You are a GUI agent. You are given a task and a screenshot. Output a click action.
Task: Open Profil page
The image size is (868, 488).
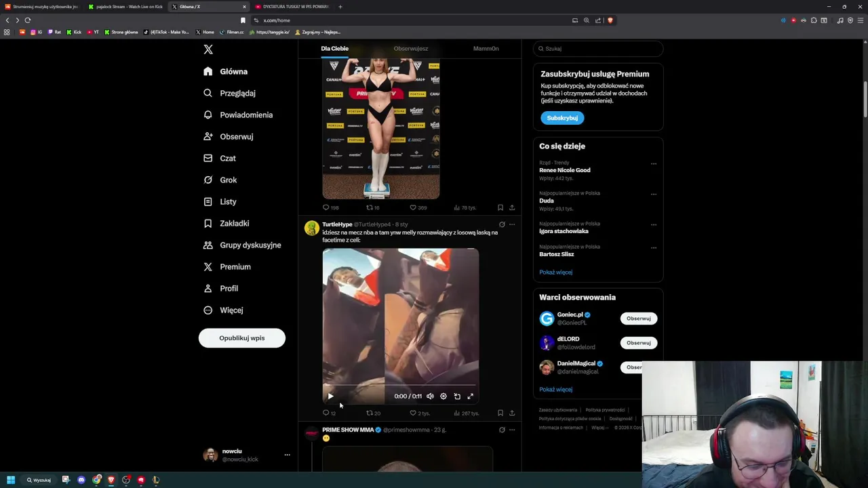pyautogui.click(x=220, y=288)
